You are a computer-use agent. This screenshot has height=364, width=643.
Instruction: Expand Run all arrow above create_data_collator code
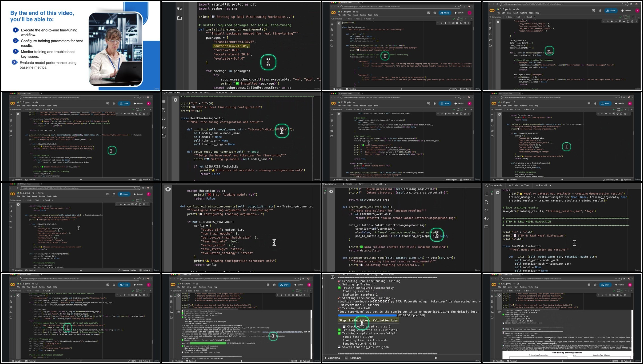[x=386, y=184]
